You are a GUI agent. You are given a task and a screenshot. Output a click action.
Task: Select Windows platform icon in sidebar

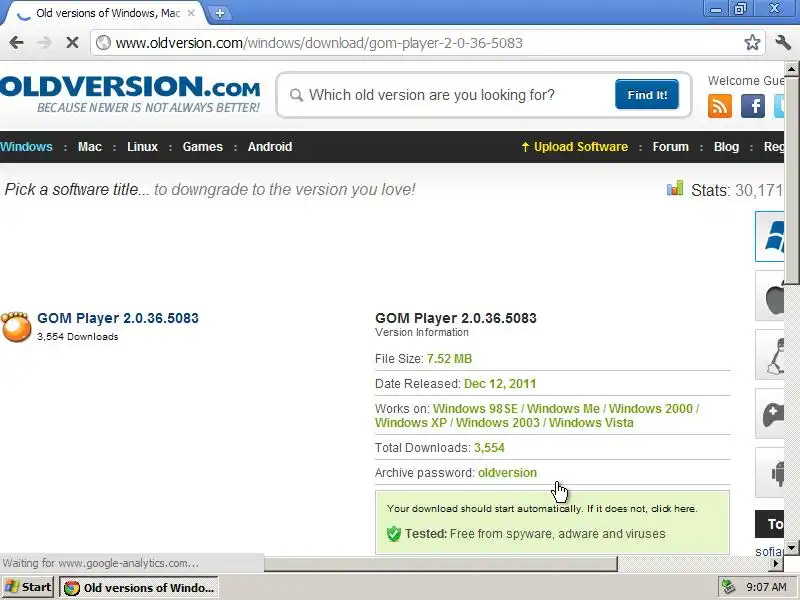point(769,236)
